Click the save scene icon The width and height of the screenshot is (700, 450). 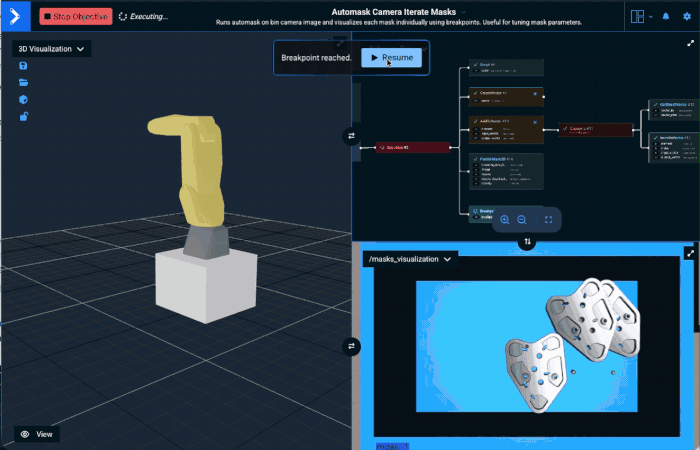[23, 66]
